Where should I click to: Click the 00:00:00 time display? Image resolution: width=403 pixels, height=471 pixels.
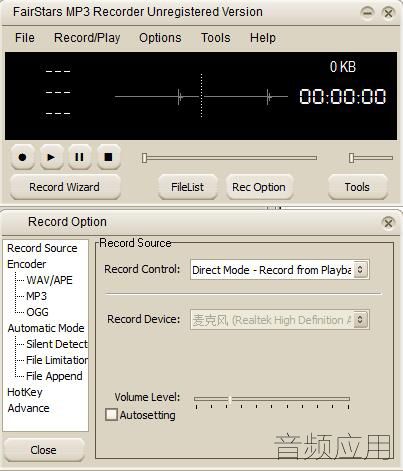(343, 97)
